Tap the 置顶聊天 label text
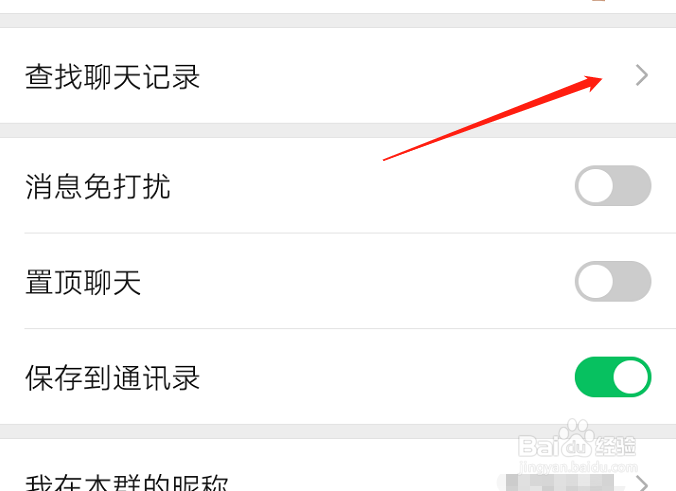 (x=83, y=282)
